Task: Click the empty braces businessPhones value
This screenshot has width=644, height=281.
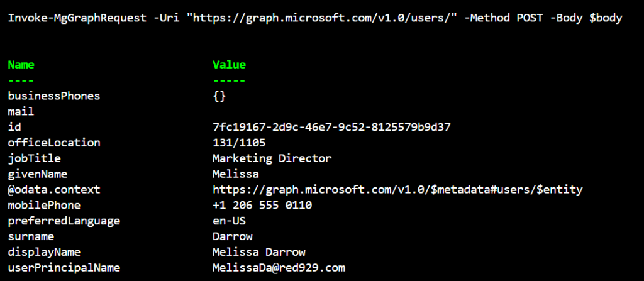Action: tap(219, 96)
